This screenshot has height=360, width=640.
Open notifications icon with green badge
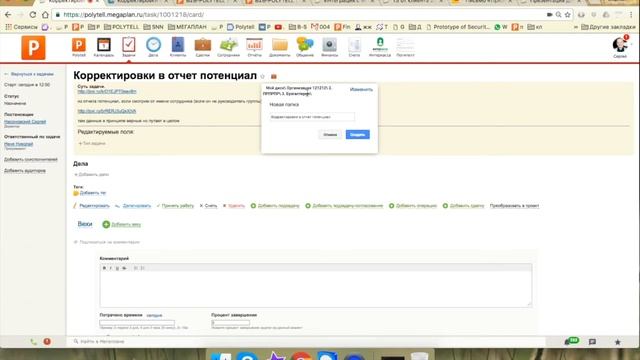click(x=571, y=341)
